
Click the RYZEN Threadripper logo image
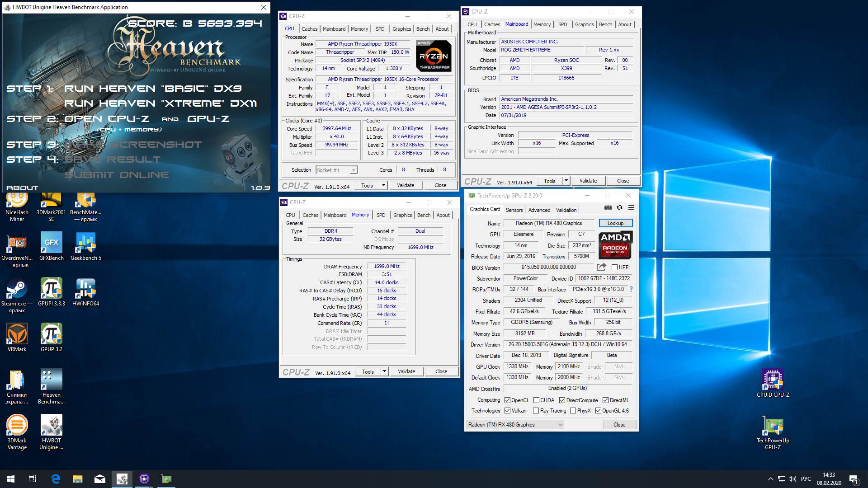[434, 56]
